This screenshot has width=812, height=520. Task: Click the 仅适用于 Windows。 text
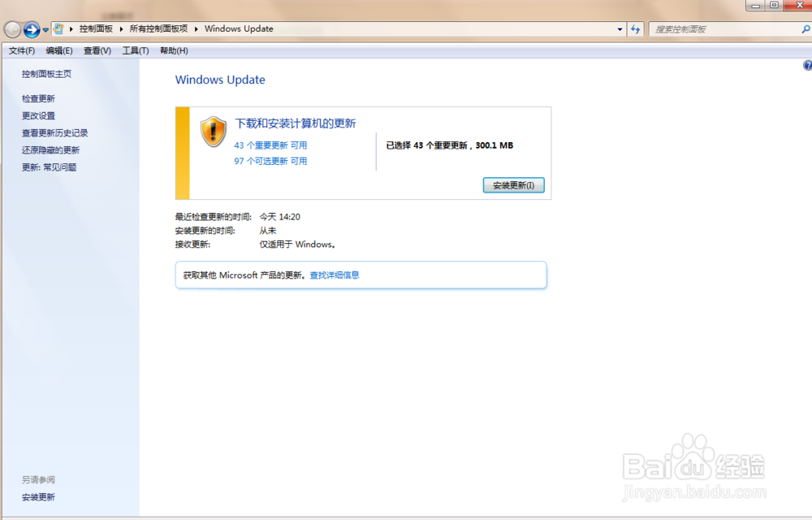[298, 245]
